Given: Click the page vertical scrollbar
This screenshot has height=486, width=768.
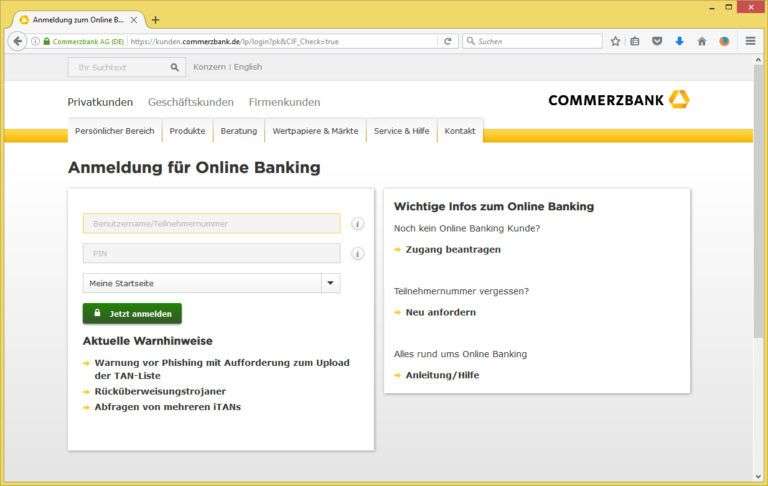Looking at the screenshot, I should click(x=758, y=201).
